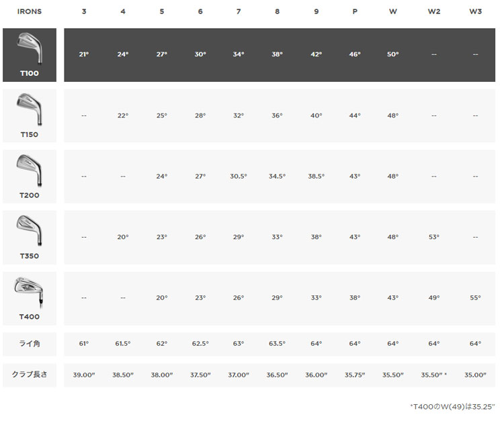
Task: Click the T200 iron club image
Action: (x=30, y=169)
